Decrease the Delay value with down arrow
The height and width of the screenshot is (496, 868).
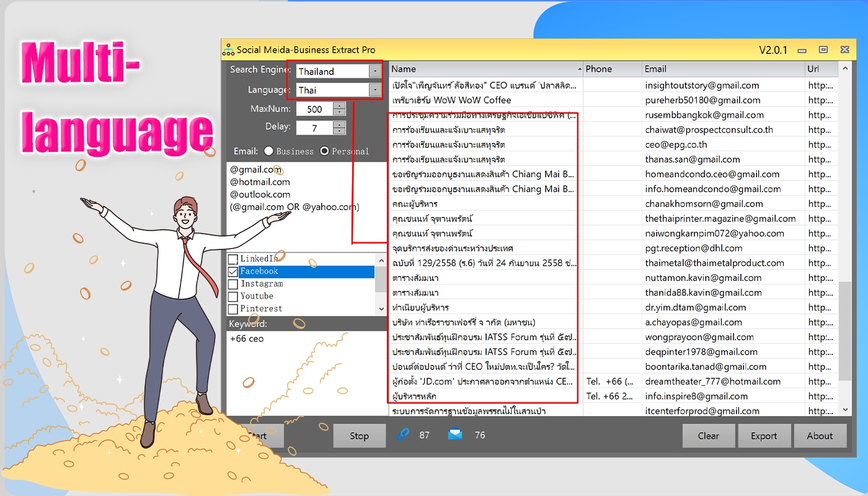tap(339, 131)
